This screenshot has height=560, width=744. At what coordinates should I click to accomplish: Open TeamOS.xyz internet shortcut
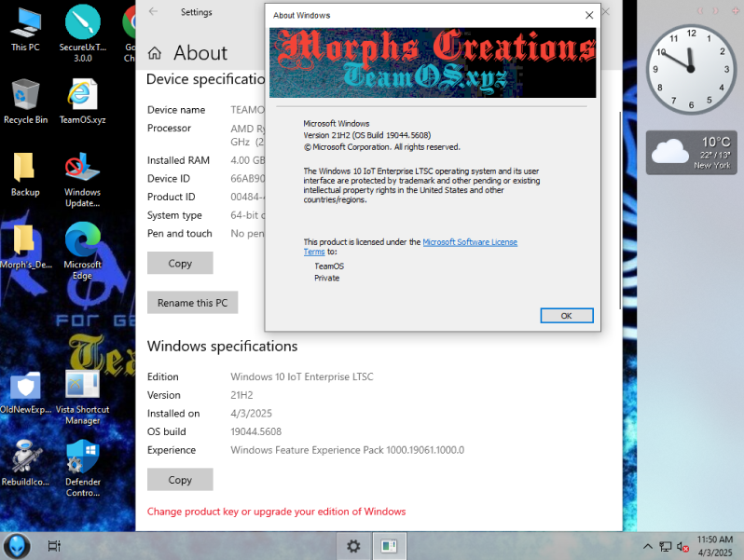pyautogui.click(x=83, y=102)
